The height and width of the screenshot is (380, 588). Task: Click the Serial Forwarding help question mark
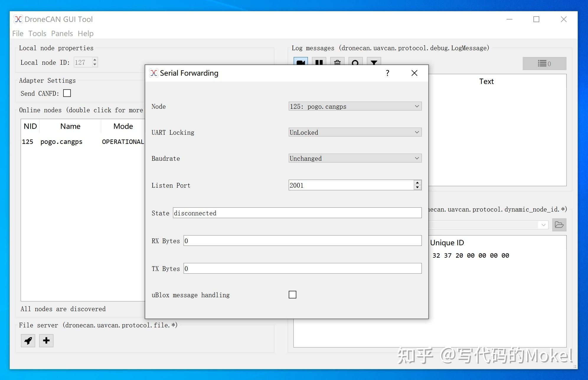pos(388,73)
